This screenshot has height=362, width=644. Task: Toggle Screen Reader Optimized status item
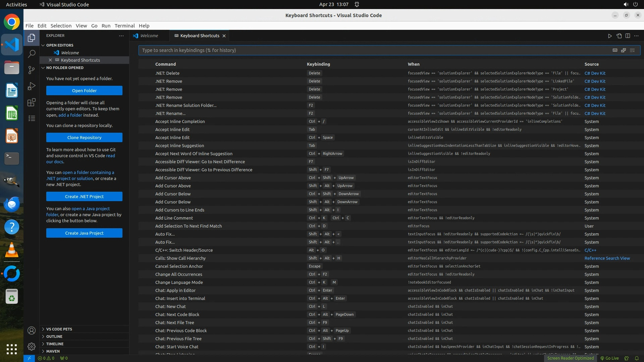coord(570,358)
